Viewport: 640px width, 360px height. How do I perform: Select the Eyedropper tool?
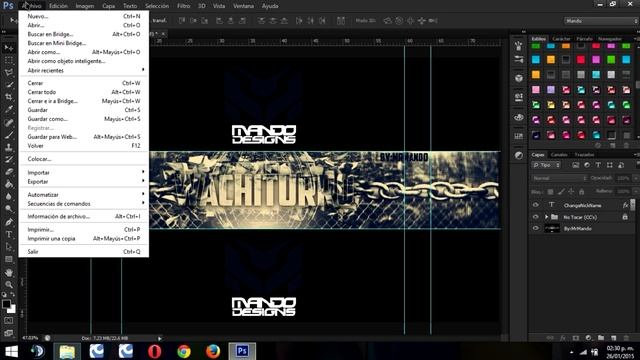(9, 109)
